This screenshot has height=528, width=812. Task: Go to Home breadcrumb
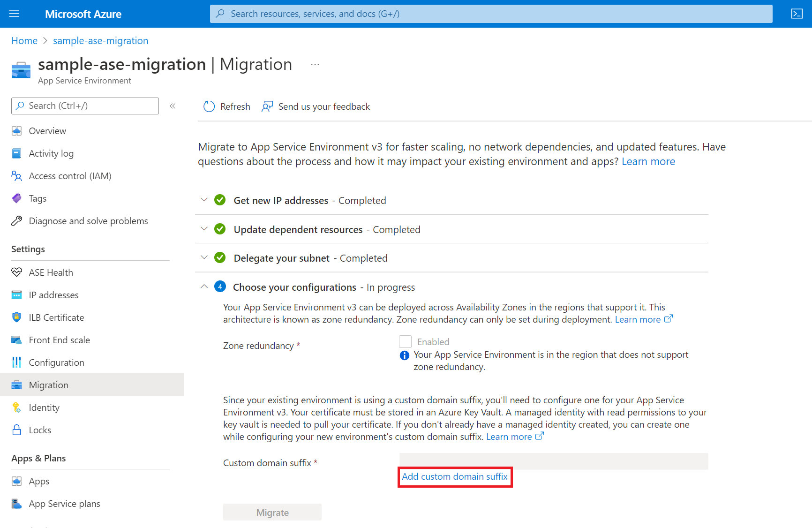[24, 41]
